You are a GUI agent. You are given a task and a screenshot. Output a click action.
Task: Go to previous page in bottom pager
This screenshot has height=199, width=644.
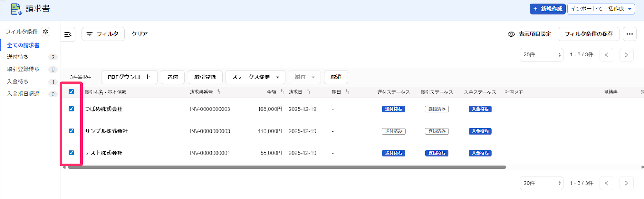[x=607, y=183]
